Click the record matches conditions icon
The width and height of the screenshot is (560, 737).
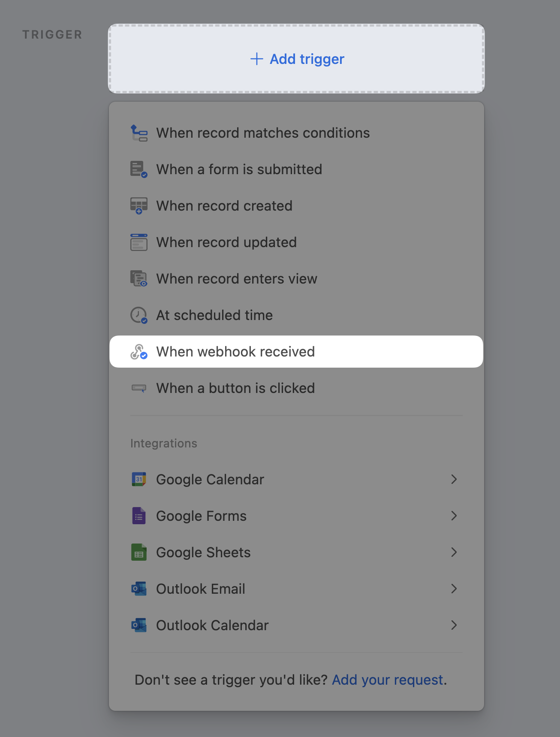pyautogui.click(x=139, y=133)
